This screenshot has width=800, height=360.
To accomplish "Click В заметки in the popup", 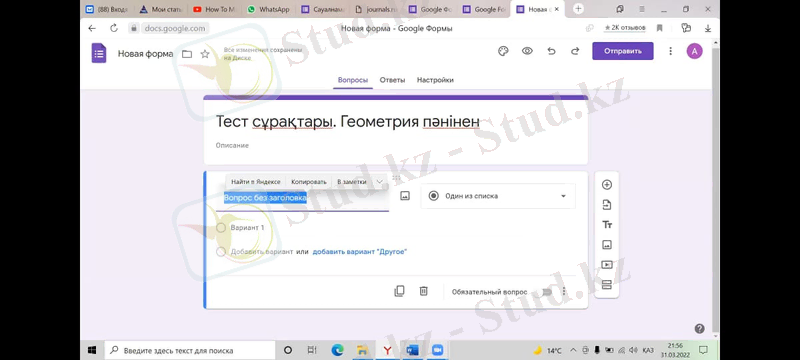I will [352, 182].
